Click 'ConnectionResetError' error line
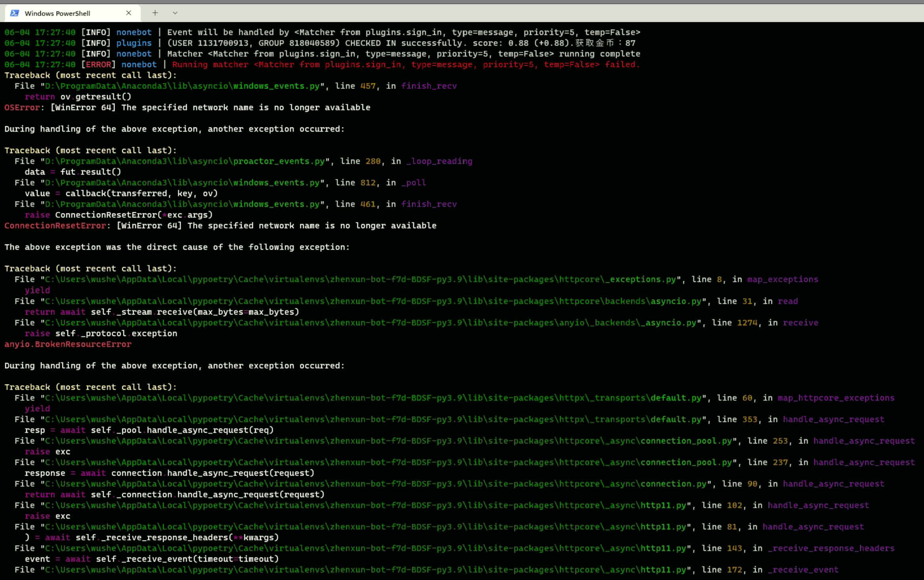Viewport: 924px width, 580px height. 220,226
